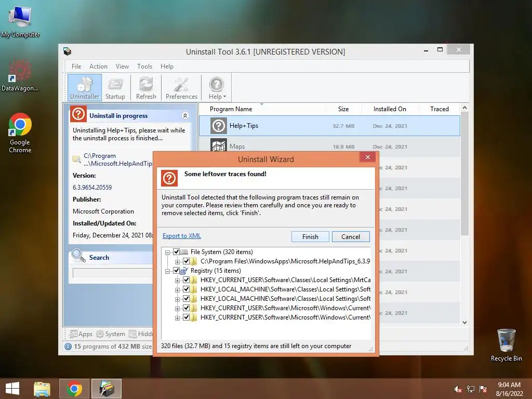Click the program folder path icon

coord(76,159)
